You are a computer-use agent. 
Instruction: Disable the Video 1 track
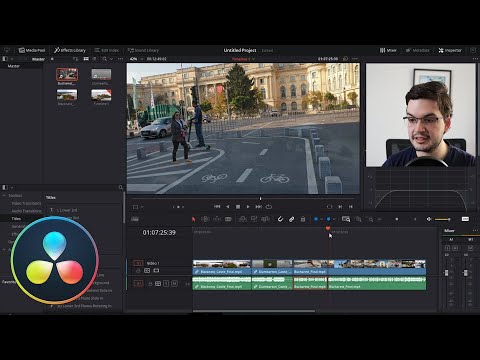[156, 271]
